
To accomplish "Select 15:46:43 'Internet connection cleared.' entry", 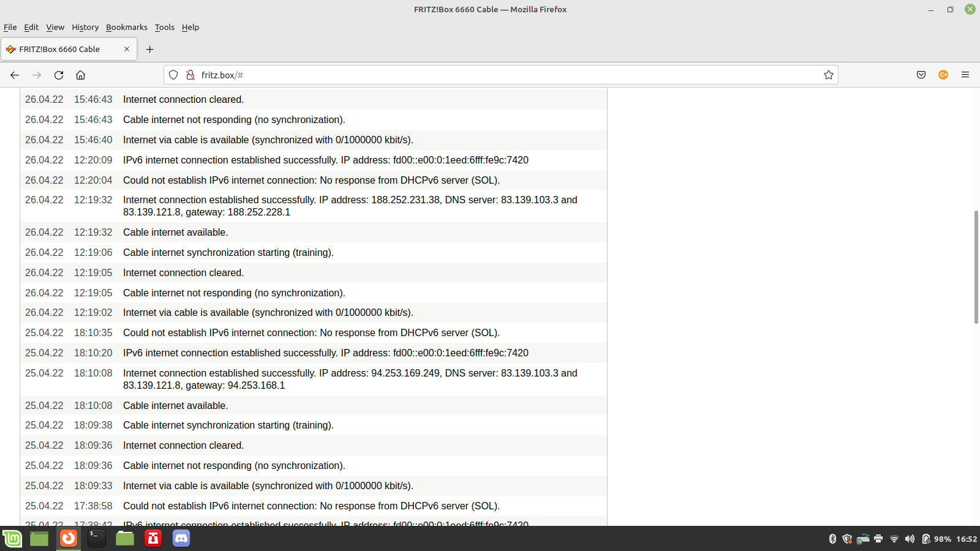I will [x=314, y=99].
